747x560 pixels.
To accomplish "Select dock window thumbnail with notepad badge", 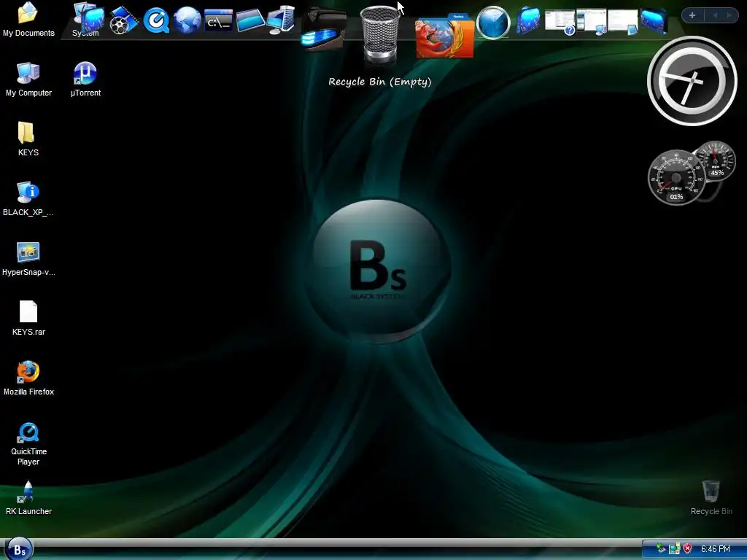I will click(623, 22).
